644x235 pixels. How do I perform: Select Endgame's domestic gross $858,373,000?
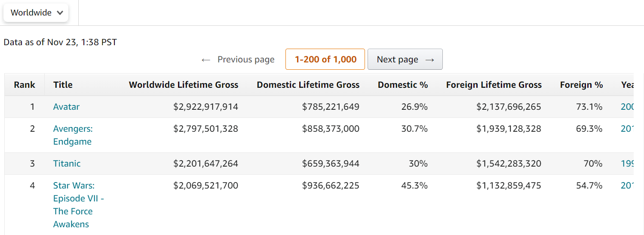(331, 129)
